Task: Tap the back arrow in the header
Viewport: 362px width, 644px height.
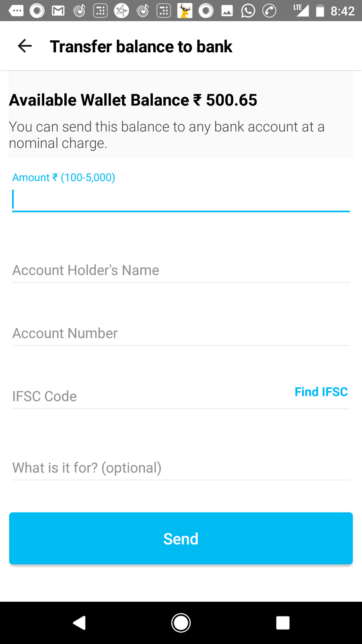Action: click(x=25, y=46)
